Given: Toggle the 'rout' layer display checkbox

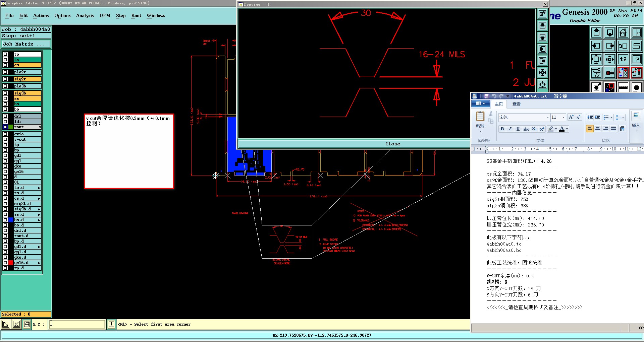Looking at the screenshot, I should (5, 127).
